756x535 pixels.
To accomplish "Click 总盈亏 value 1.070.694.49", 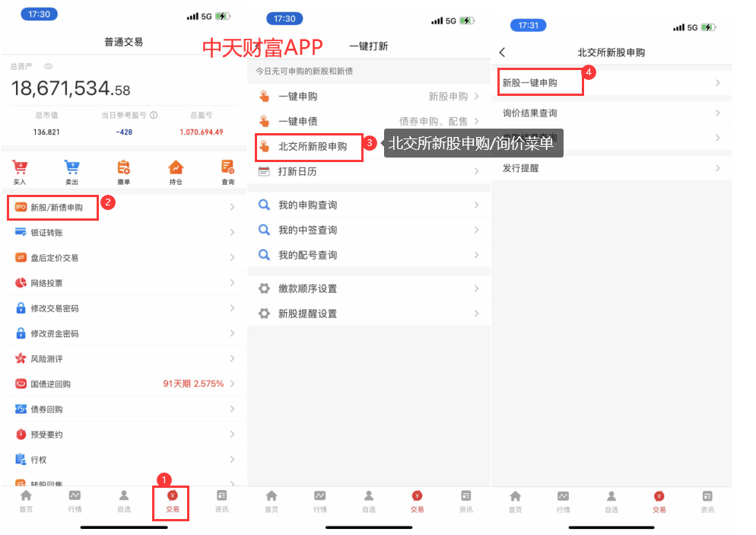I will (x=201, y=132).
